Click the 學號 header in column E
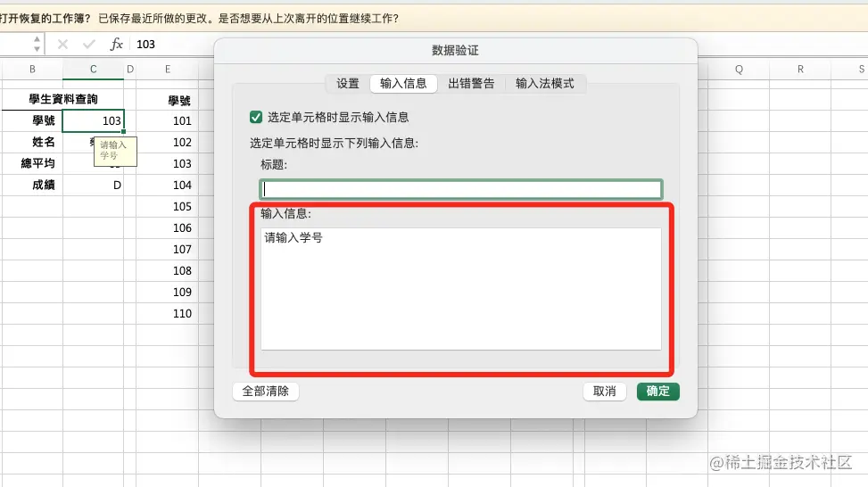This screenshot has width=868, height=487. pyautogui.click(x=167, y=100)
